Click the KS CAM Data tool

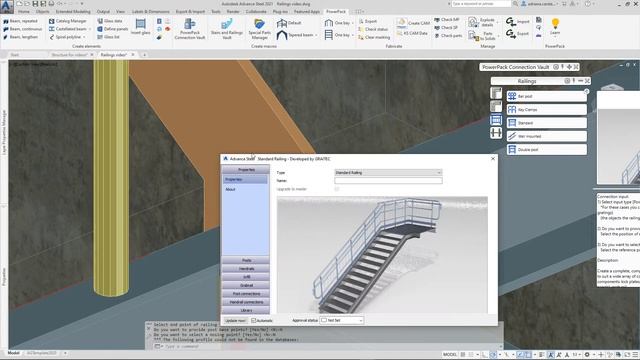pos(412,33)
